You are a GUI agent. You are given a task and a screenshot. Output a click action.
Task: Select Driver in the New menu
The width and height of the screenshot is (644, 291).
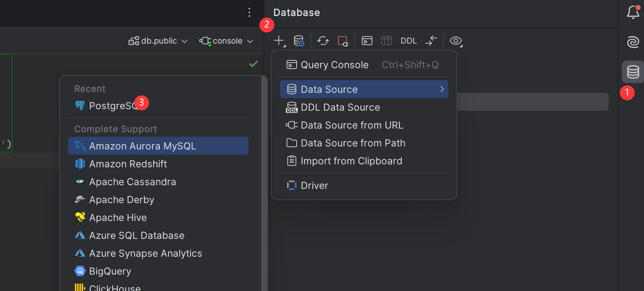pos(314,186)
